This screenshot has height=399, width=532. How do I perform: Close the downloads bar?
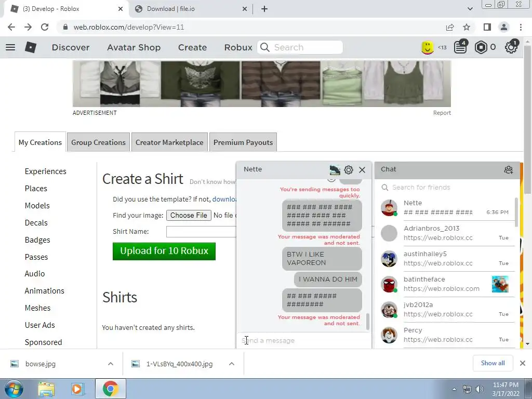(x=523, y=363)
